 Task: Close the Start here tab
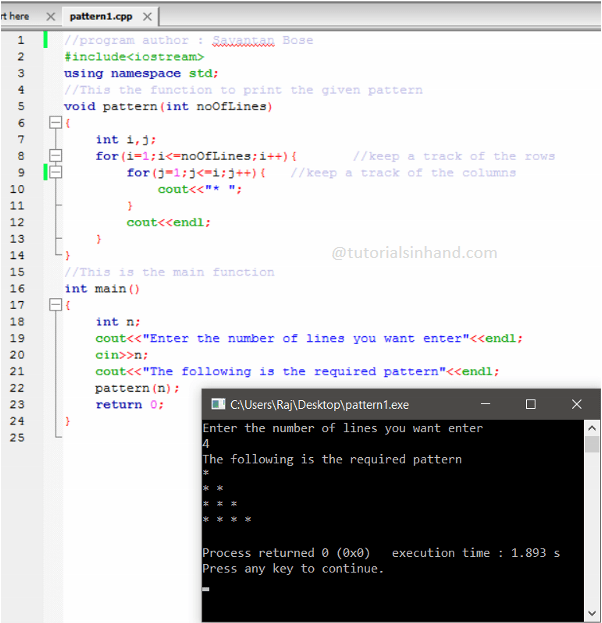[50, 17]
